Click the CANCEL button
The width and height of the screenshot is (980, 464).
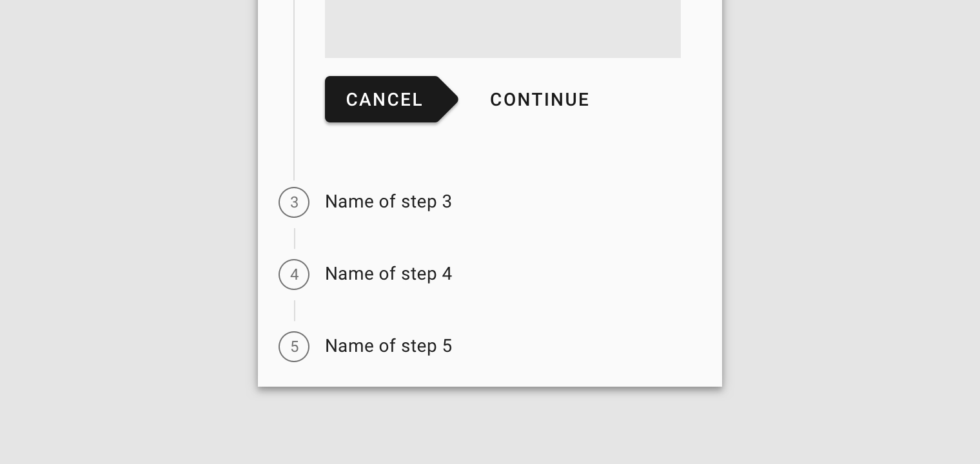(384, 99)
